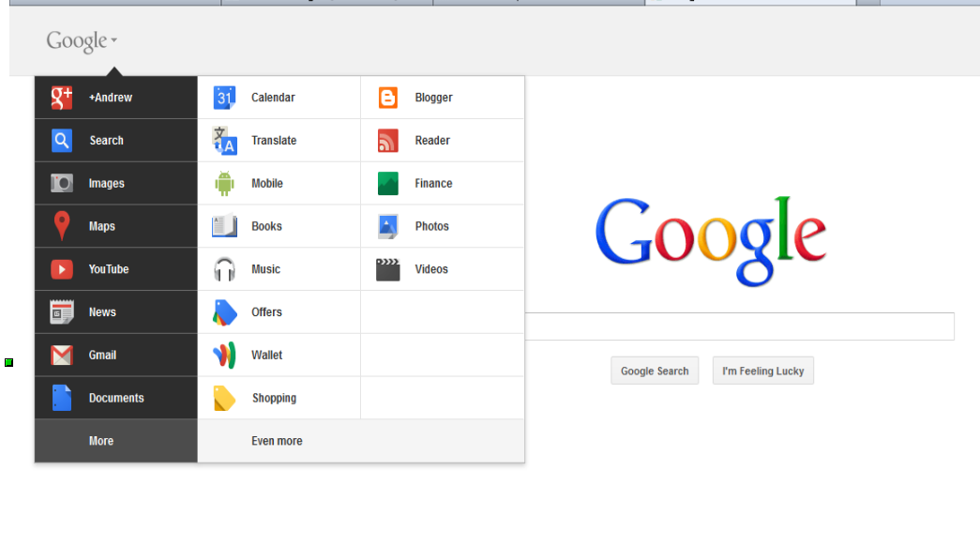
Task: Open News from the menu
Action: [x=115, y=312]
